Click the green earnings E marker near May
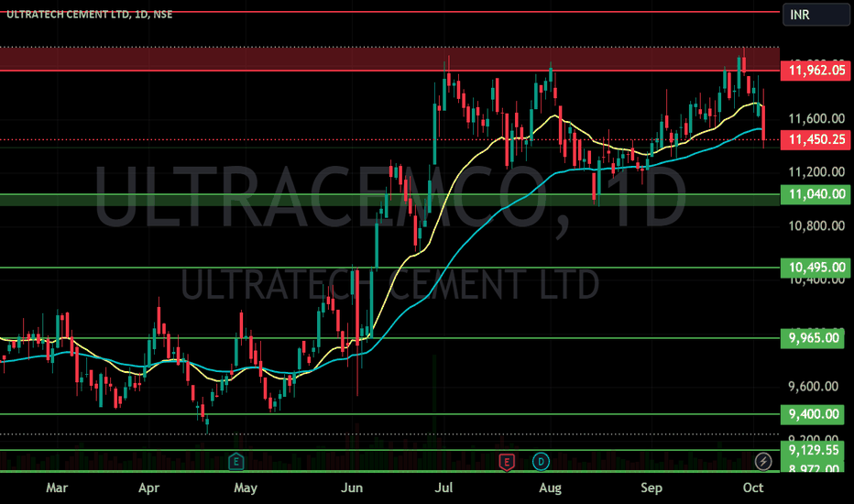This screenshot has height=504, width=854. coord(235,462)
